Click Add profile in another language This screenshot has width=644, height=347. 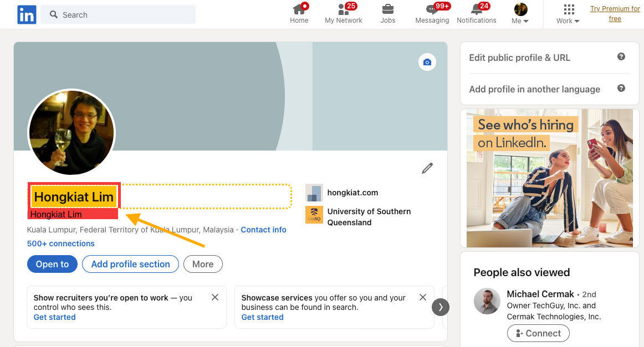click(x=534, y=89)
